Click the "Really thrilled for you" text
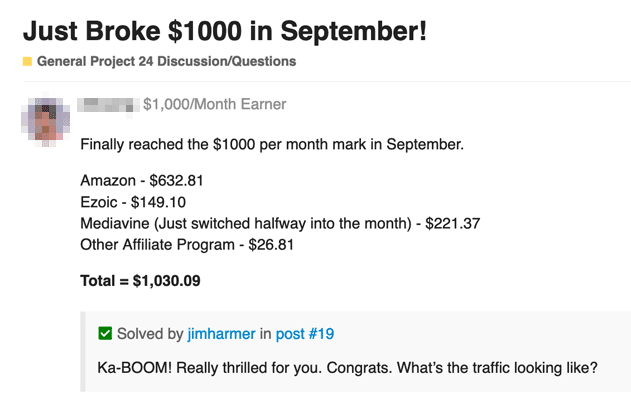 click(x=240, y=367)
